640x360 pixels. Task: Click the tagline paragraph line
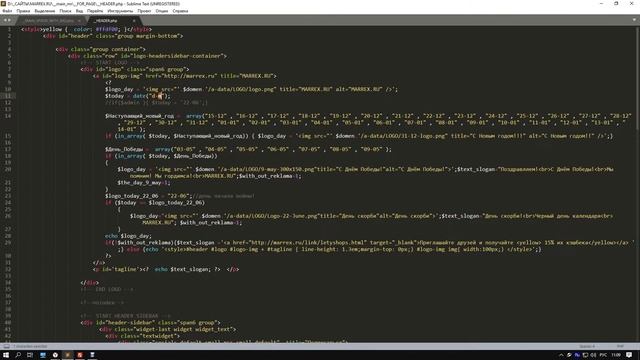tap(166, 269)
